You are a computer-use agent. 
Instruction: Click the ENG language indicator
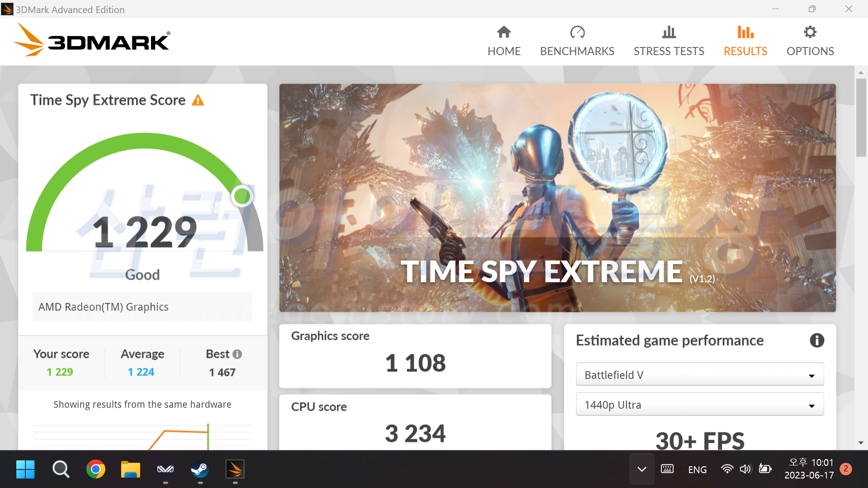tap(697, 470)
